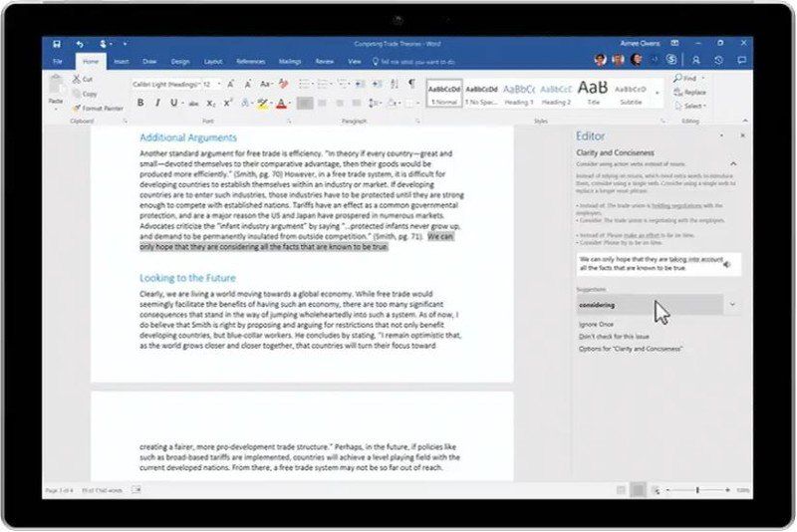Click Don't check for this issue
797x532 pixels.
pos(614,337)
